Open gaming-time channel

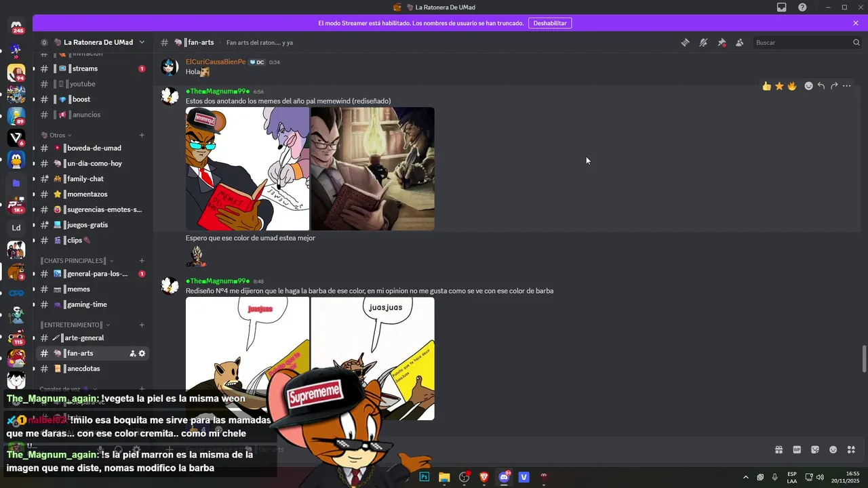tap(92, 304)
